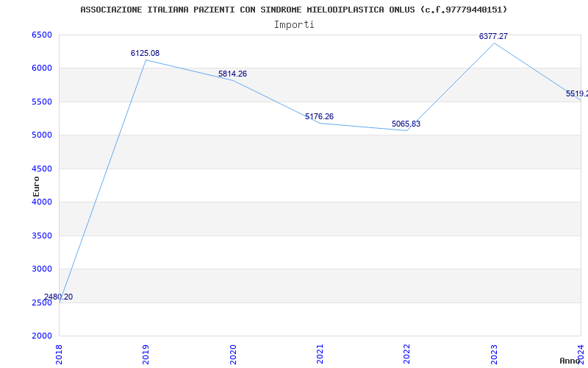This screenshot has width=588, height=368.
Task: Select the 5176.26 data label
Action: [319, 117]
